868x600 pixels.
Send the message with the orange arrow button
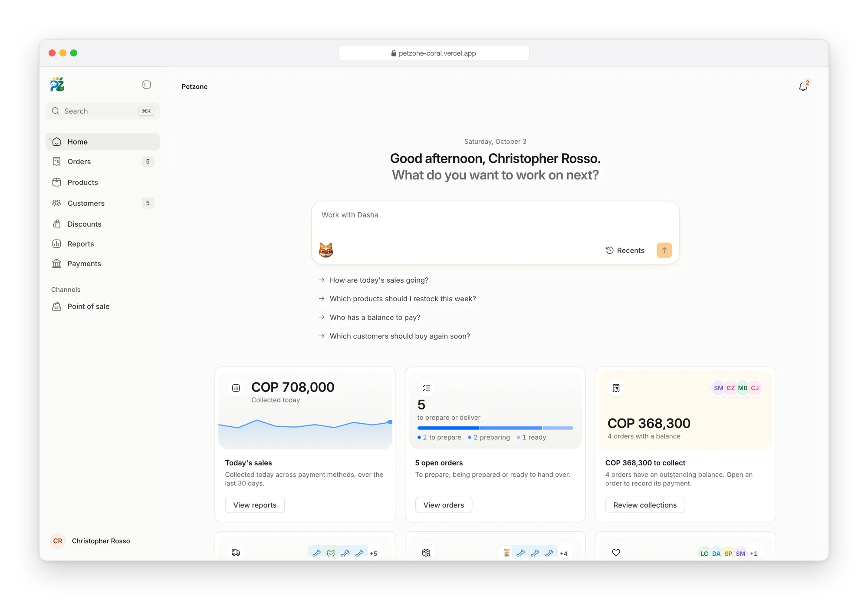pyautogui.click(x=664, y=250)
